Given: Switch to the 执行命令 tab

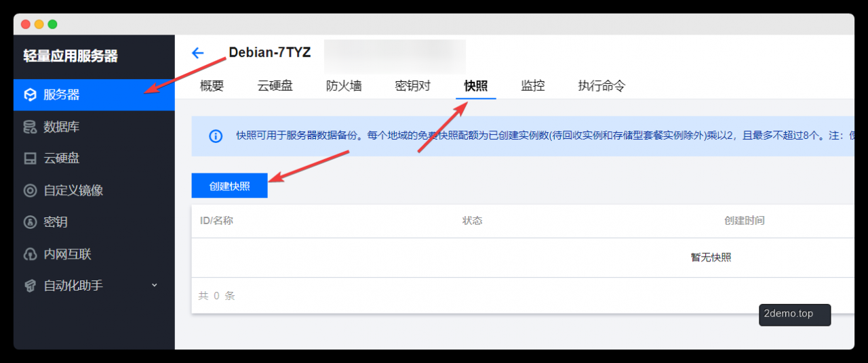Looking at the screenshot, I should (601, 86).
